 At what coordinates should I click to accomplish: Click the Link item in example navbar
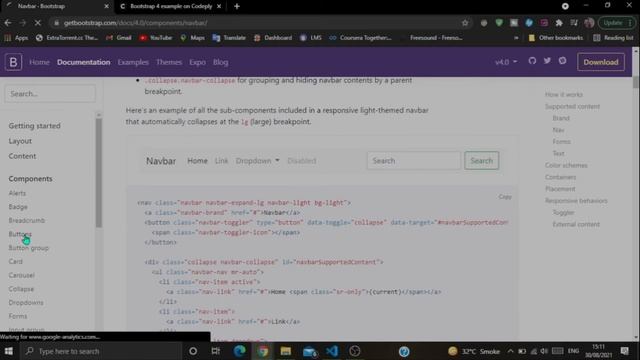tap(221, 161)
